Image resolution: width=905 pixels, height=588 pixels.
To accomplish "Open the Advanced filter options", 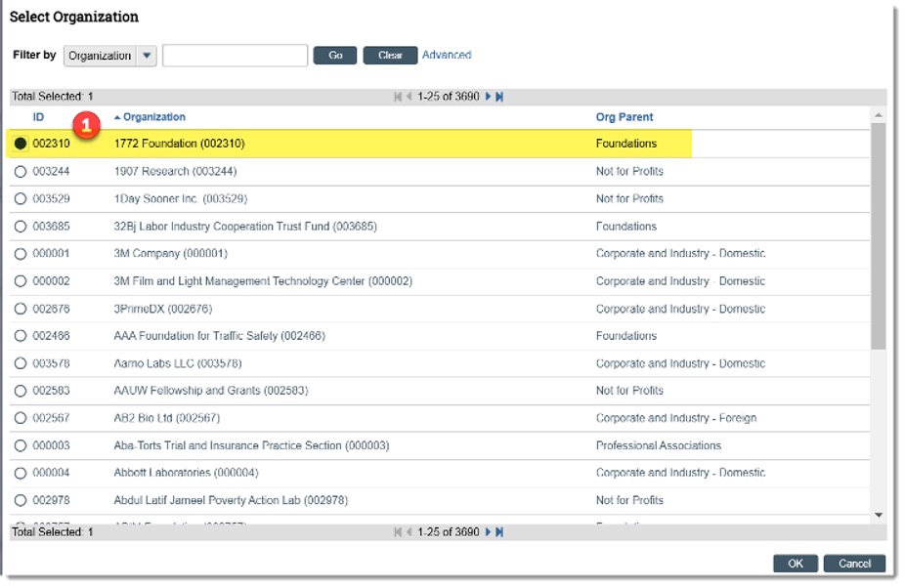I will click(446, 56).
